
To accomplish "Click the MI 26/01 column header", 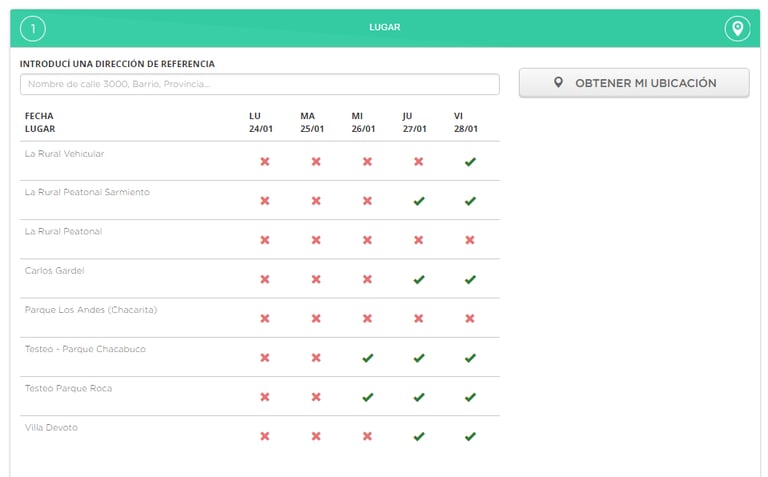I will [x=362, y=122].
